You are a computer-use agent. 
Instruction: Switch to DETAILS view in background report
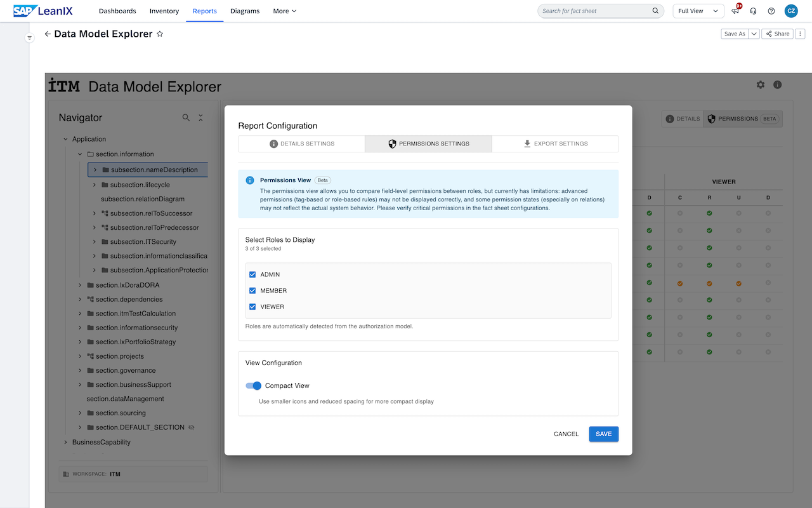pos(683,119)
